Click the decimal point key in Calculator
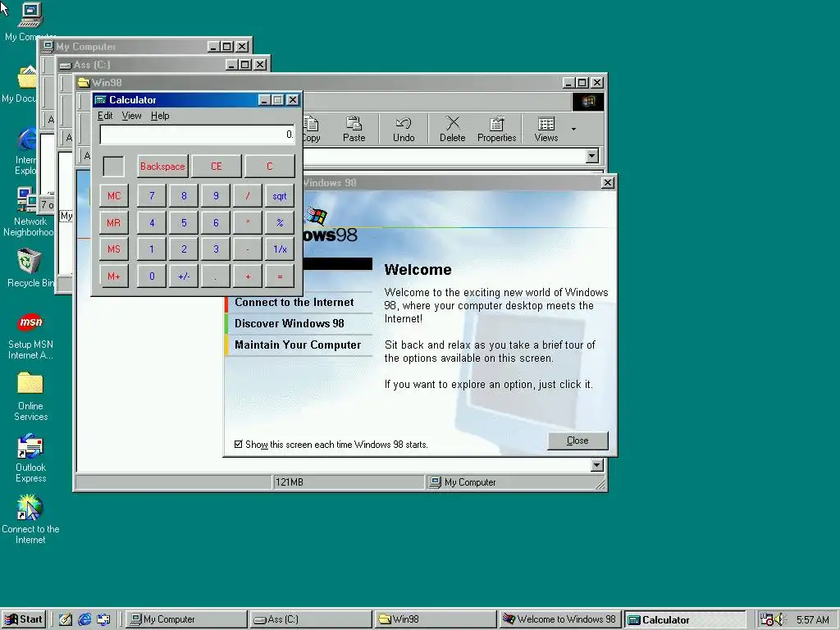Image resolution: width=840 pixels, height=630 pixels. pyautogui.click(x=216, y=276)
